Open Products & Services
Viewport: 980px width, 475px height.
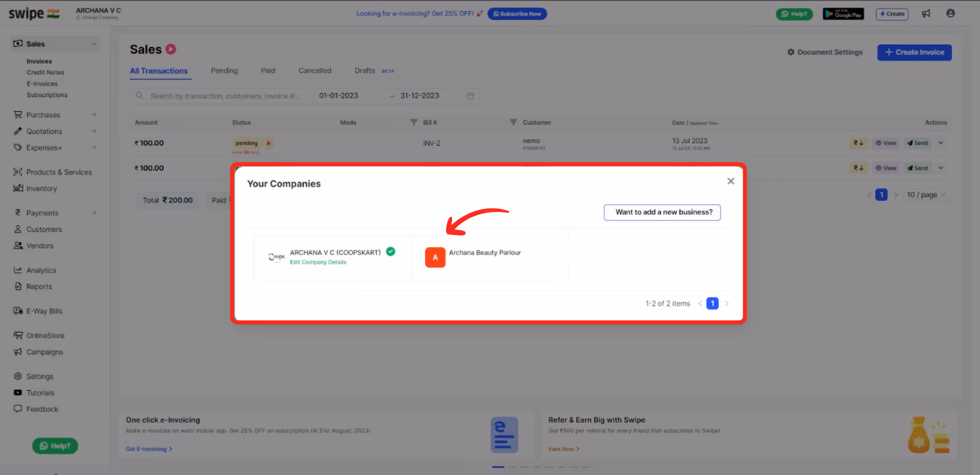pos(53,172)
